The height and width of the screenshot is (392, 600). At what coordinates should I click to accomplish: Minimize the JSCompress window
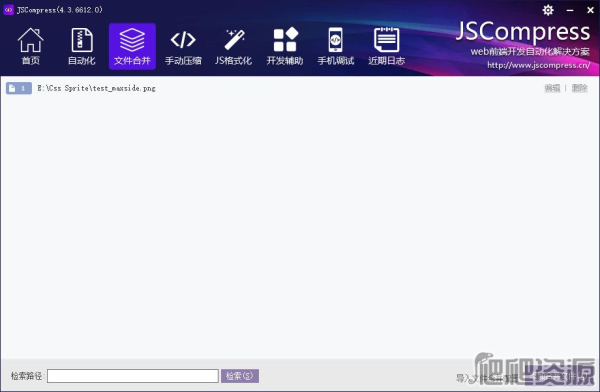tap(570, 10)
